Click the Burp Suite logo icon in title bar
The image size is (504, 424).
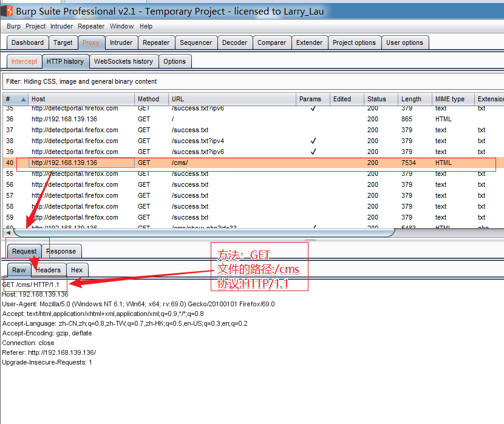point(7,11)
